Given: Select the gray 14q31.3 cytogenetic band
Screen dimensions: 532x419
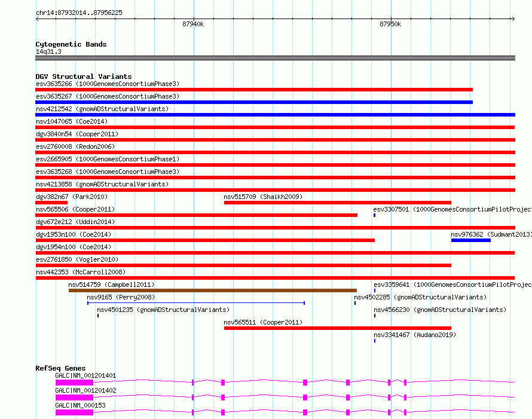Looking at the screenshot, I should [x=275, y=58].
